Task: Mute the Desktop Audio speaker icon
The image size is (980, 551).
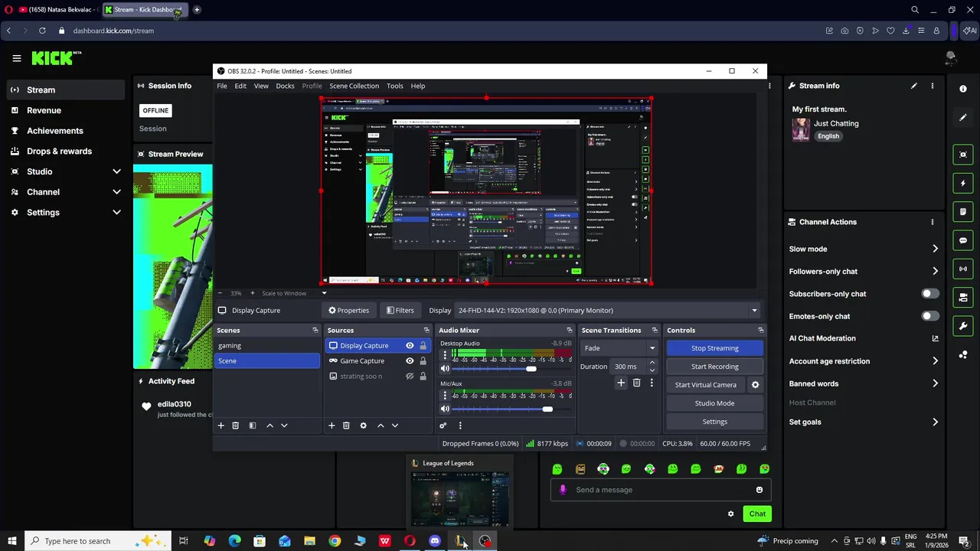Action: point(445,369)
